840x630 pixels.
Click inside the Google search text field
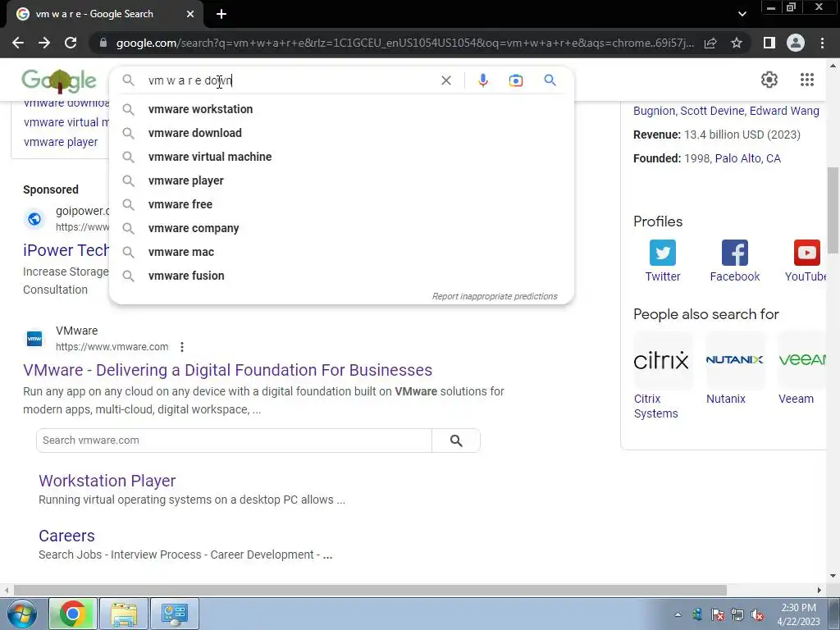[290, 80]
